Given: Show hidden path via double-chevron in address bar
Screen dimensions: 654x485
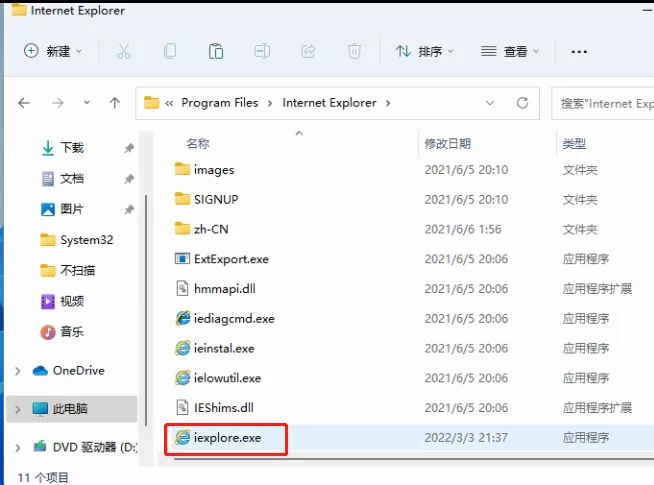Looking at the screenshot, I should pyautogui.click(x=169, y=103).
